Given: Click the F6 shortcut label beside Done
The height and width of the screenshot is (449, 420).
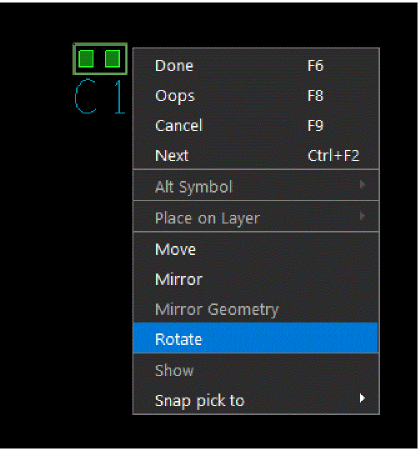Looking at the screenshot, I should [x=315, y=66].
